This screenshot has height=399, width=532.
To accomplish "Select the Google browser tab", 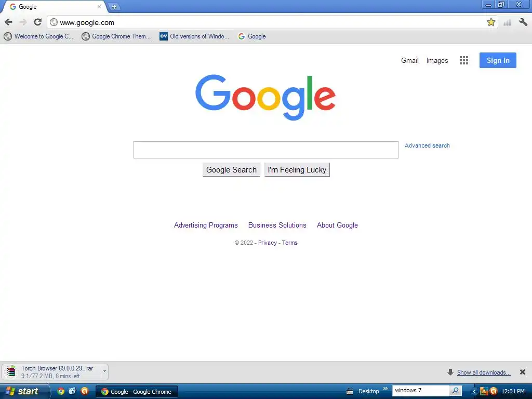I will [x=54, y=6].
